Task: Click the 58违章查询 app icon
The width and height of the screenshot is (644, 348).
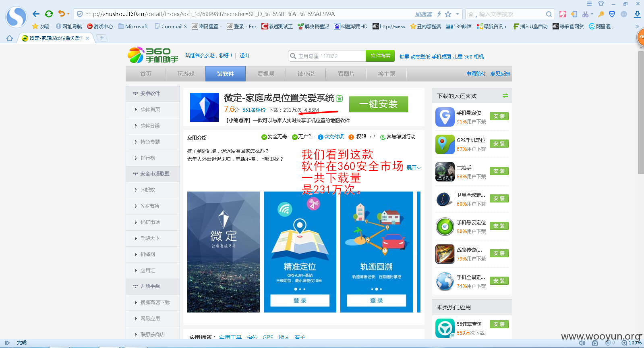Action: point(445,328)
